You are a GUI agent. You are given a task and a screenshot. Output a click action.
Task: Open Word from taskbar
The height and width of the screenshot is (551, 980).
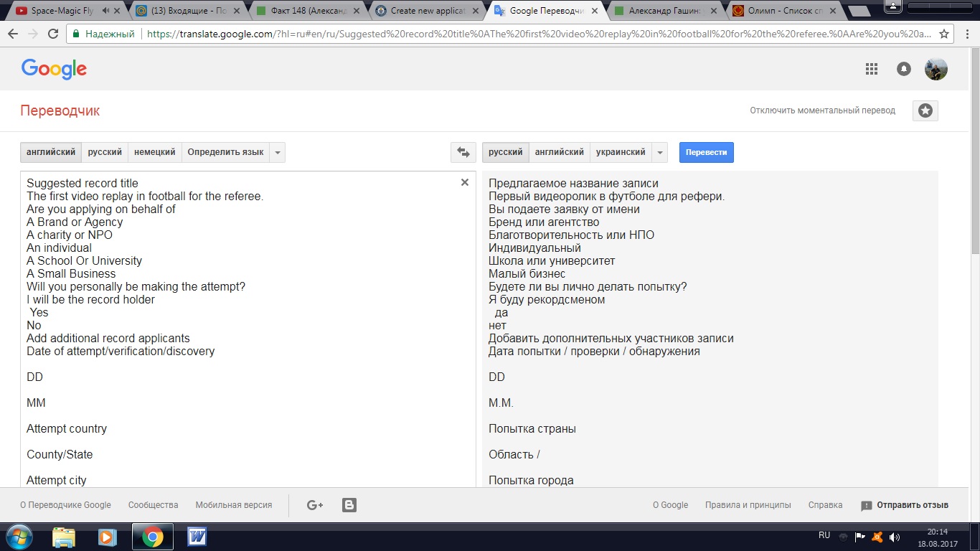click(x=197, y=537)
